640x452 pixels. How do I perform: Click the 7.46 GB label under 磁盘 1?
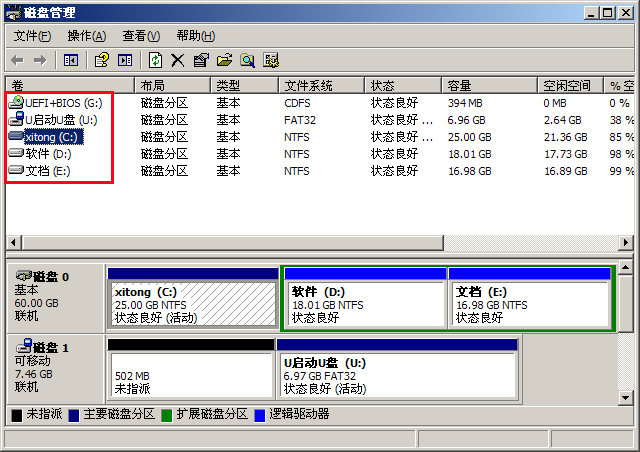[33, 374]
